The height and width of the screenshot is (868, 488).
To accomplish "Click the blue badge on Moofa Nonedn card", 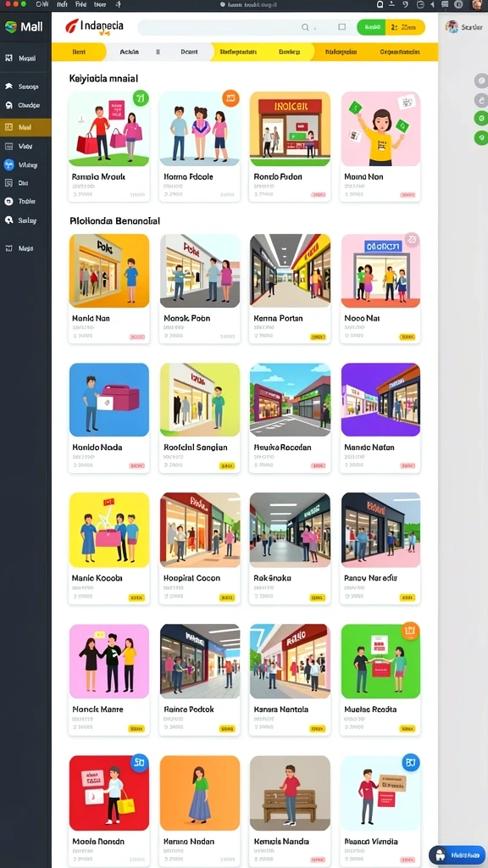I will tap(139, 763).
